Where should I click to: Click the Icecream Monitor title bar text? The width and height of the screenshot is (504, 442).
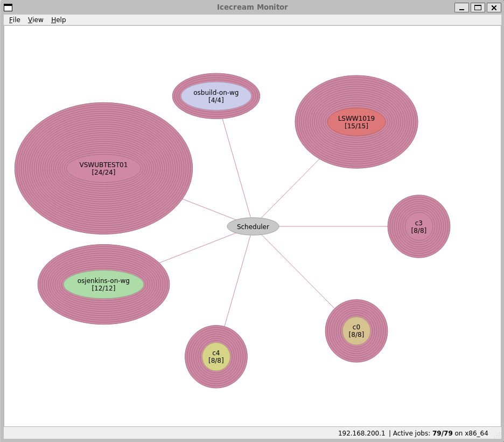[252, 8]
